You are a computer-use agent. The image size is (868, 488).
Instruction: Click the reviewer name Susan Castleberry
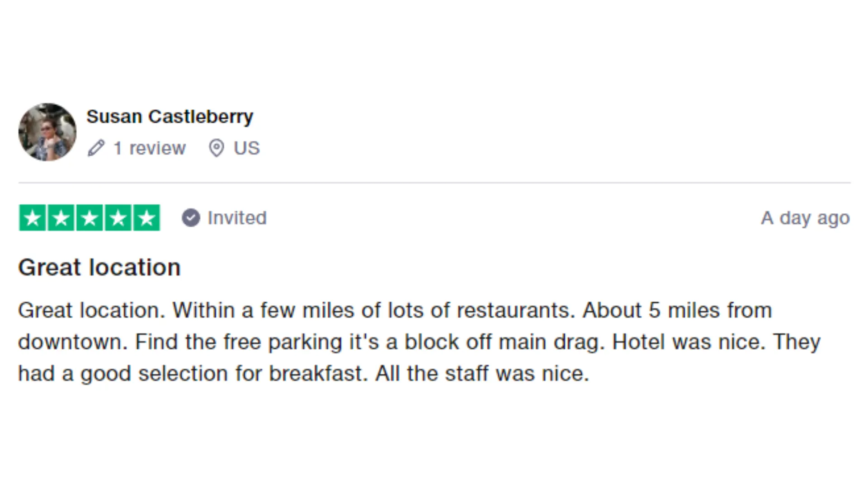tap(170, 117)
